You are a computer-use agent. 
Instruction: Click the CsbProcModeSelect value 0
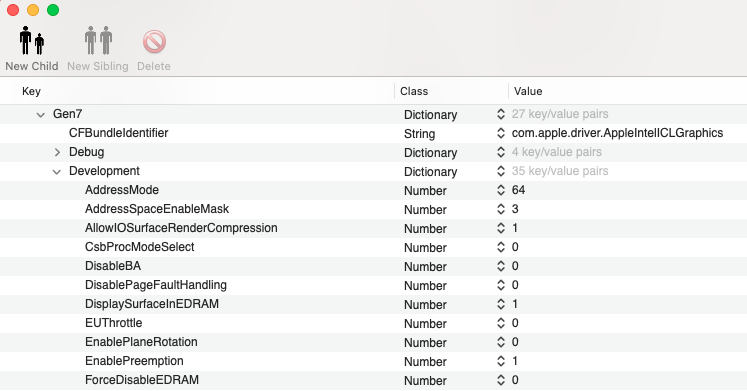tap(515, 247)
